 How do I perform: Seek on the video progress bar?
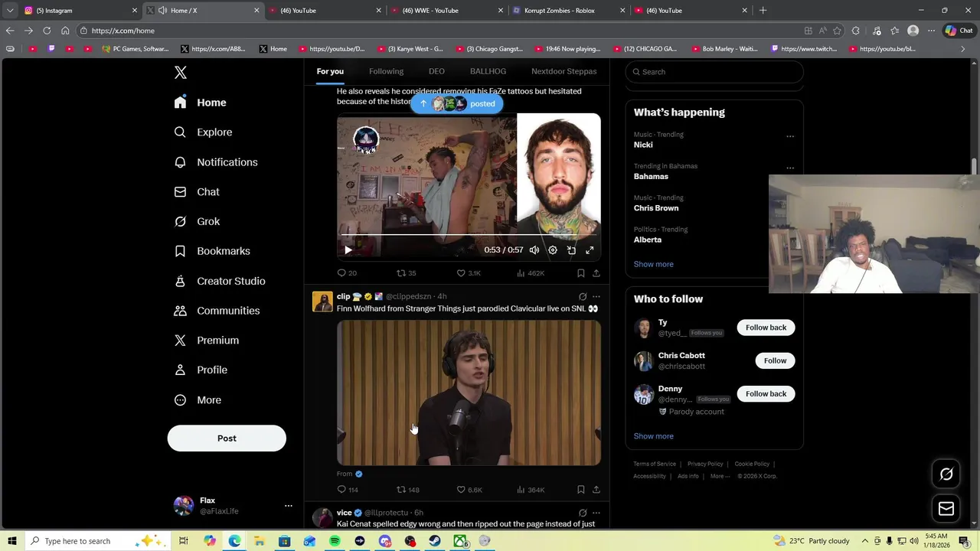point(469,236)
